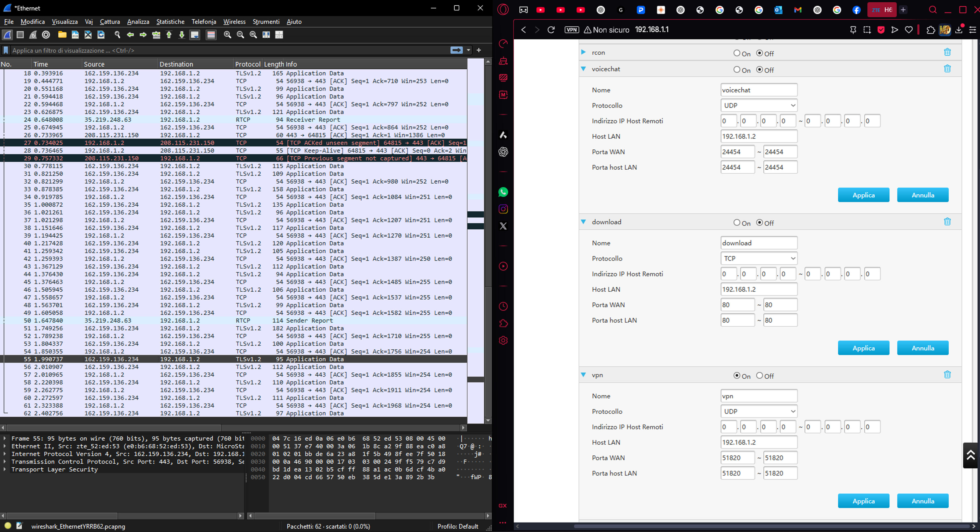
Task: Select Off for the download rule
Action: pos(759,223)
